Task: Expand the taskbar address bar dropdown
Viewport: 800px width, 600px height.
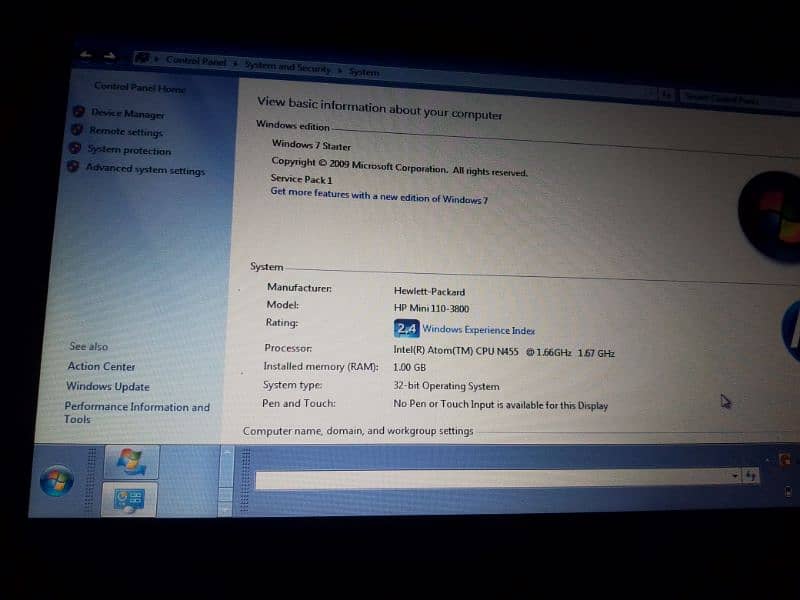Action: 735,476
